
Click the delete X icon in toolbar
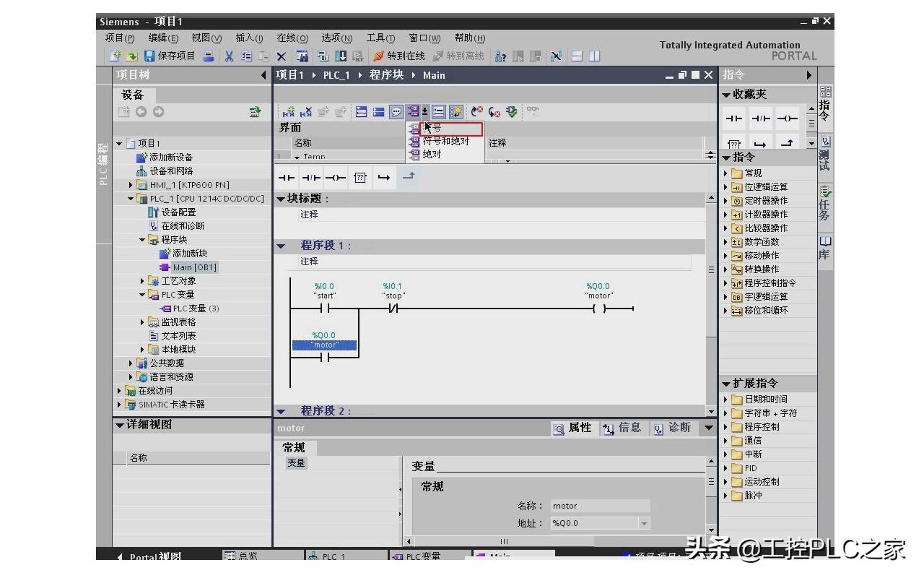282,56
